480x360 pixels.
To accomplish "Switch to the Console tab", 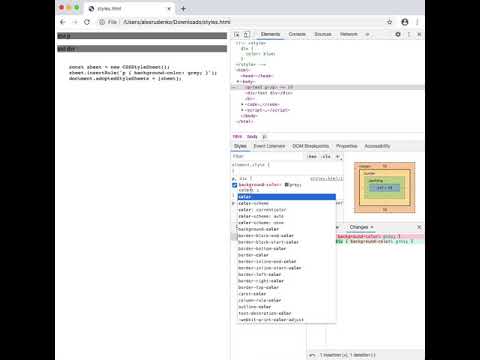I will click(297, 34).
